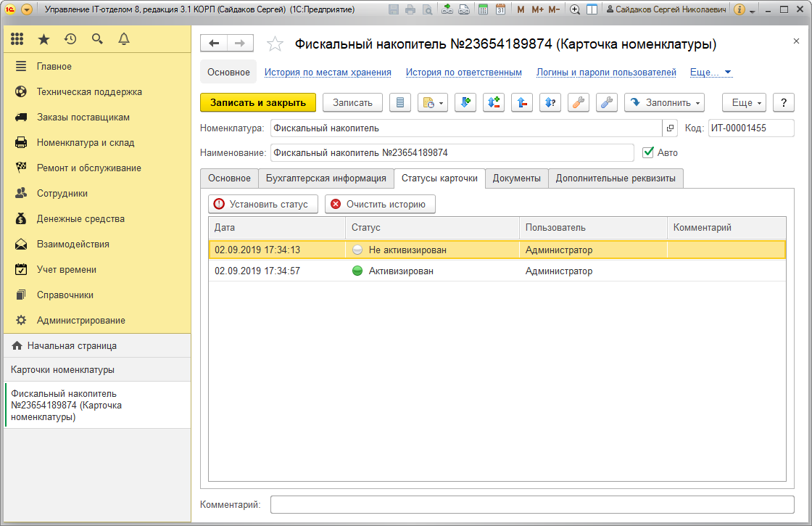
Task: Open История по местам хранения link
Action: pos(328,72)
